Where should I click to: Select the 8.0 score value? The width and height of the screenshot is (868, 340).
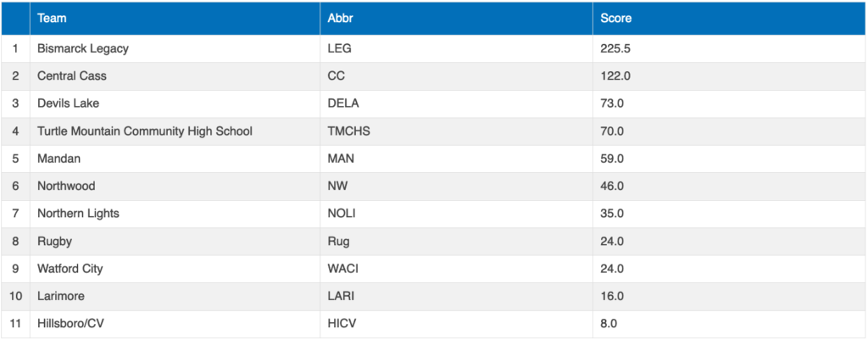coord(609,324)
